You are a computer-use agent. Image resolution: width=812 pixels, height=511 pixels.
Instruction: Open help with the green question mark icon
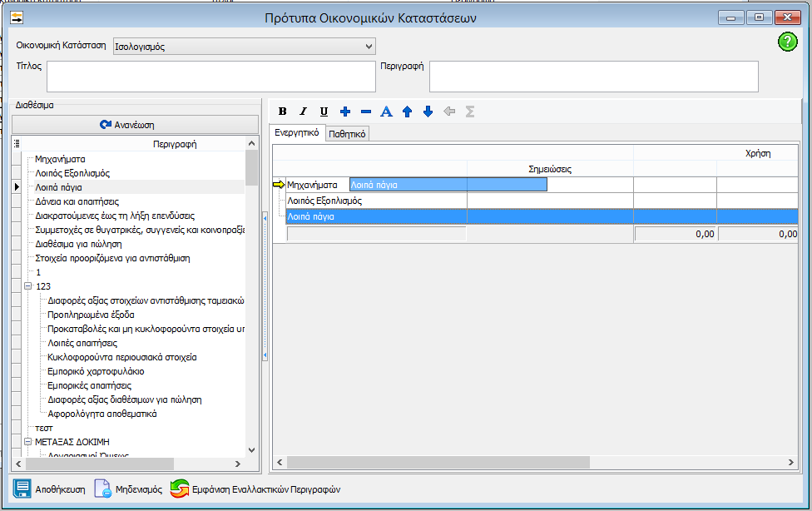787,42
